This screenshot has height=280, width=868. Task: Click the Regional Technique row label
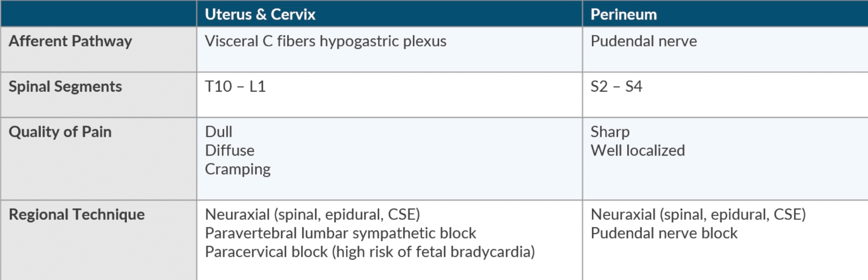77,214
